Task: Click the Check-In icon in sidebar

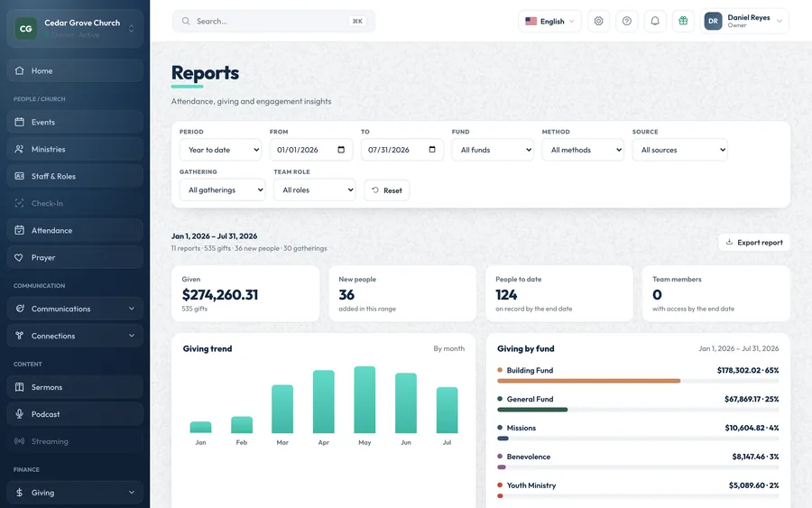Action: (19, 203)
